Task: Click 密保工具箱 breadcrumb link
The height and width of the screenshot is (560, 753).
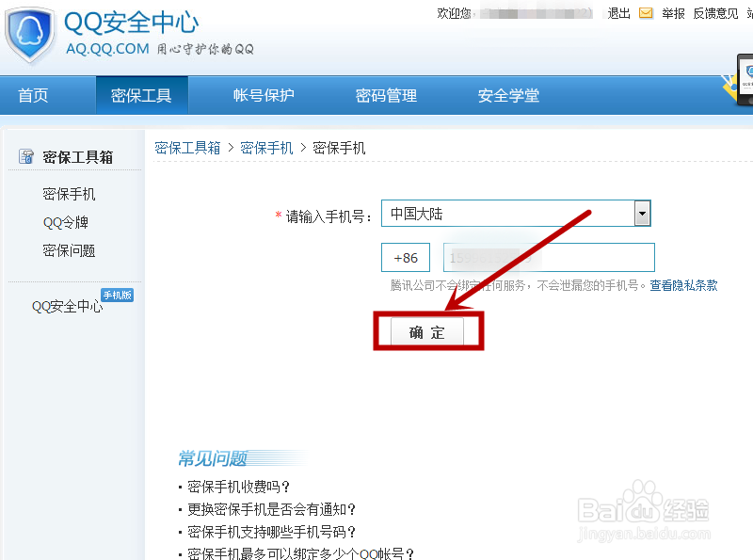Action: point(187,148)
